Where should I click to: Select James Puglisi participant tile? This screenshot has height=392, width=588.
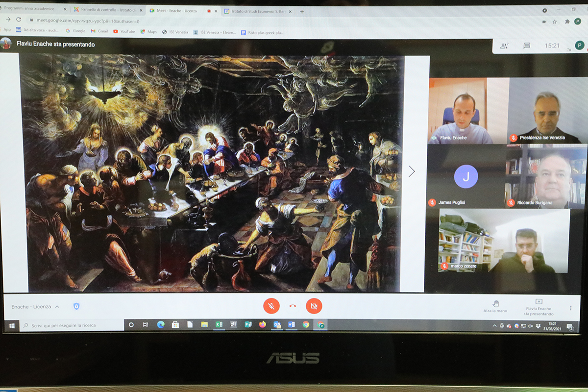coord(465,176)
